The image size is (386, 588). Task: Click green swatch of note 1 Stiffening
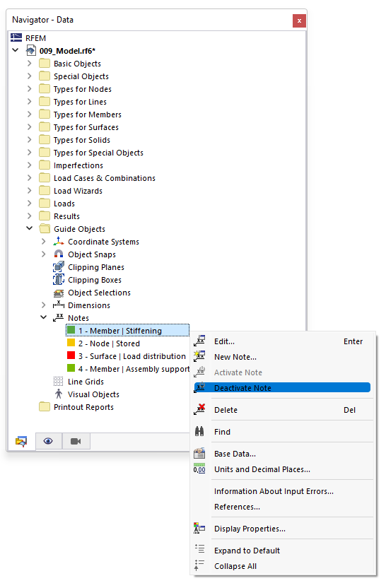pos(71,330)
